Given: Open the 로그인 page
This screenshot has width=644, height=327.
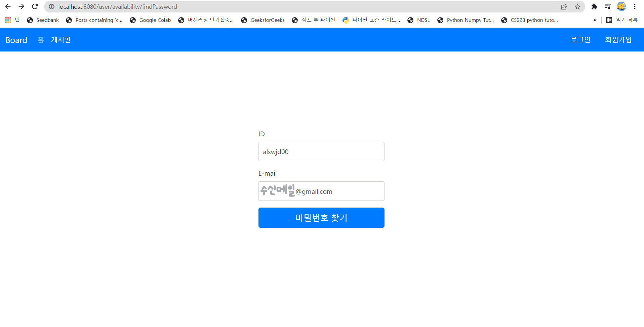Looking at the screenshot, I should [x=580, y=40].
